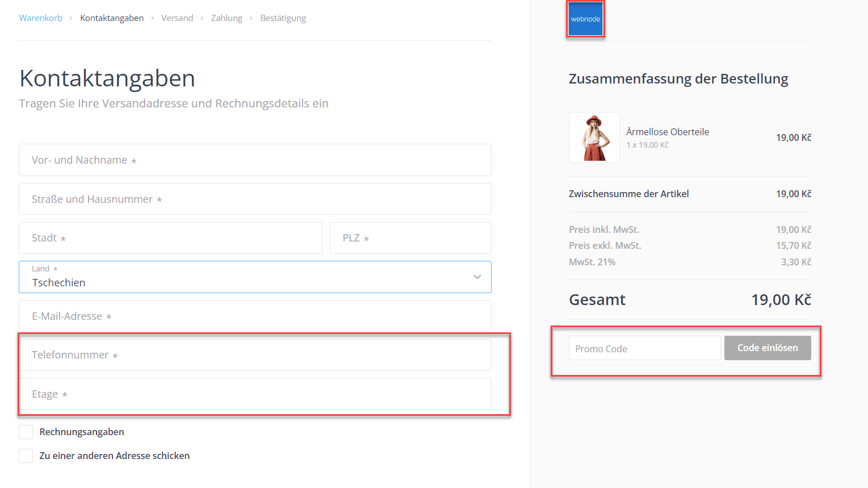Focus the Telefonnummer field
Screen dimensions: 868x488
coord(255,355)
